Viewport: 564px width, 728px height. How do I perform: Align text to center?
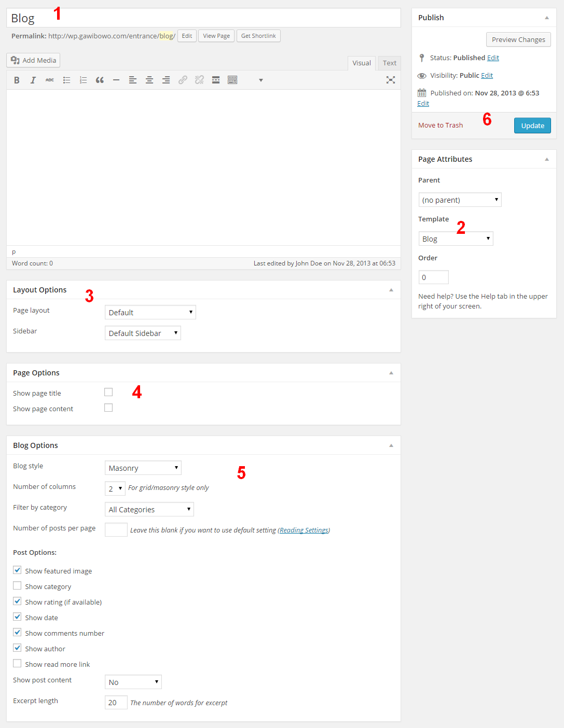coord(149,80)
